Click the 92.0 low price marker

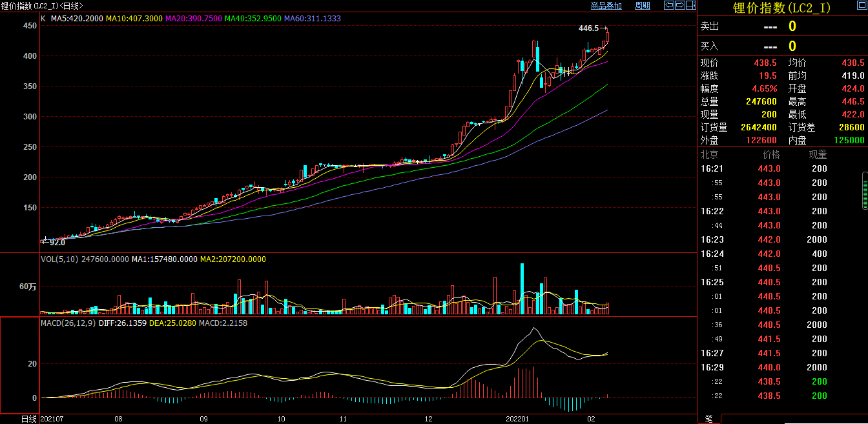click(x=57, y=242)
